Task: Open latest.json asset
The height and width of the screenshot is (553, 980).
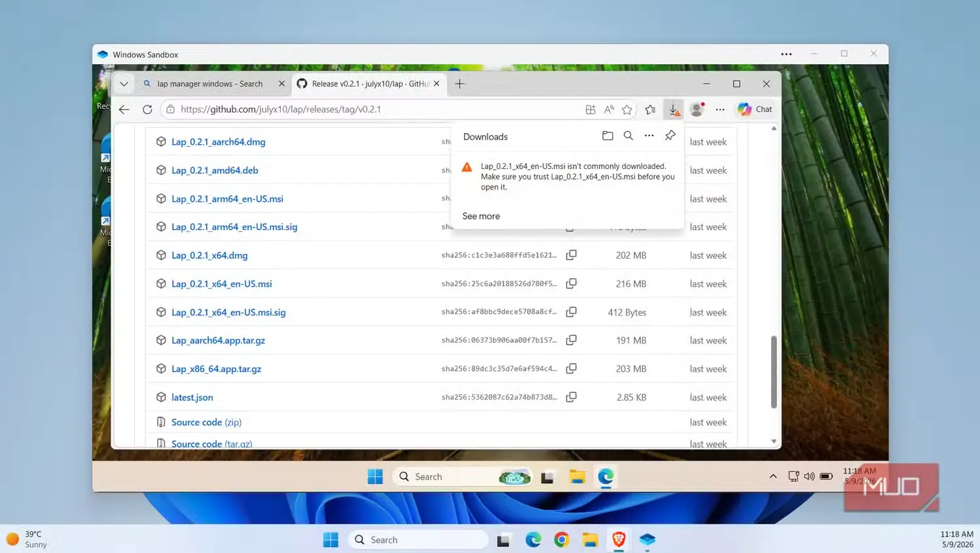Action: (x=192, y=397)
